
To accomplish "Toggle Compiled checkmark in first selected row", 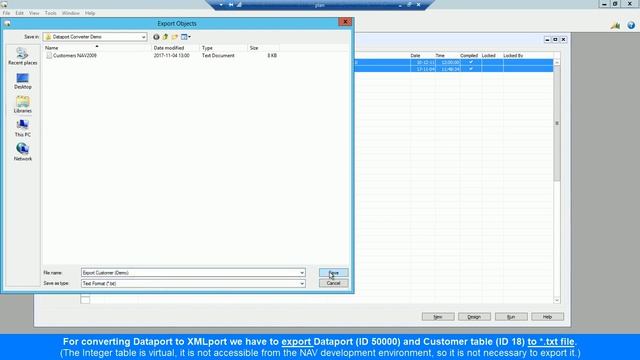I will 471,62.
